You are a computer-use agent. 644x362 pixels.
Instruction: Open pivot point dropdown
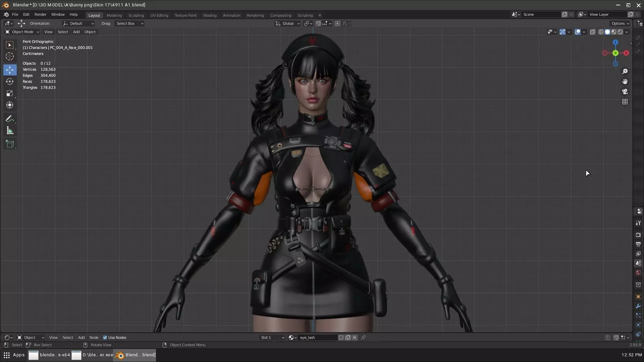tap(308, 23)
